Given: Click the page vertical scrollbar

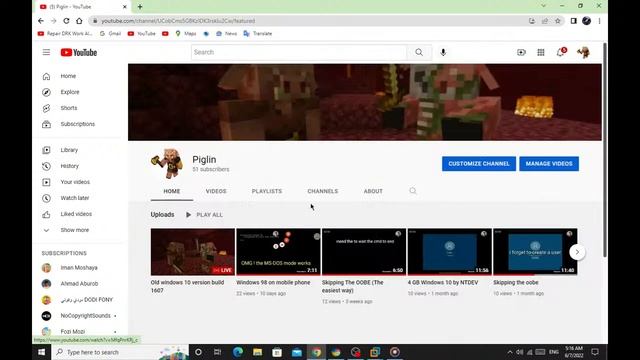Looking at the screenshot, I should pos(604,150).
